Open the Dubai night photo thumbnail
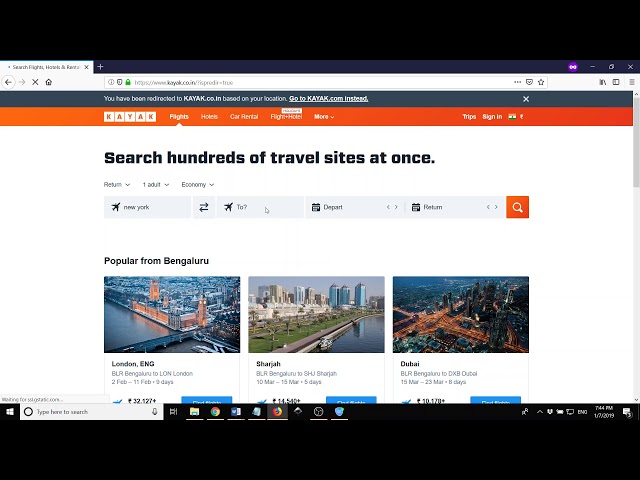The width and height of the screenshot is (640, 480). 460,315
